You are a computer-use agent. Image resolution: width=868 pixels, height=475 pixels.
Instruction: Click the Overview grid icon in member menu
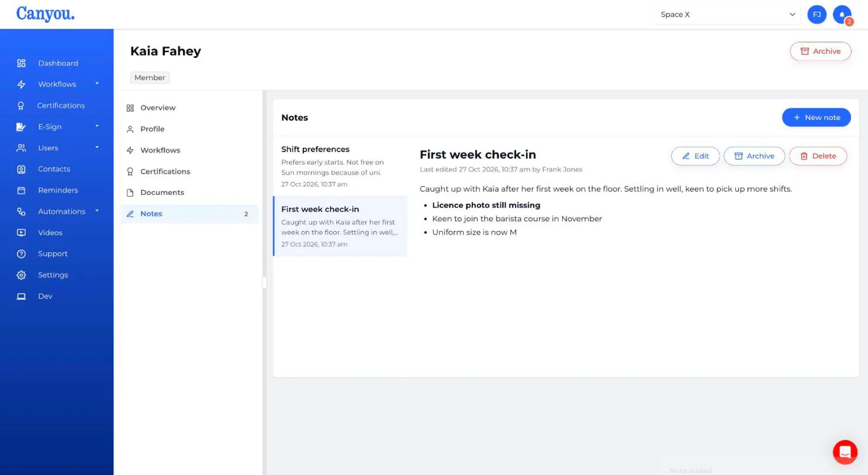[x=130, y=108]
